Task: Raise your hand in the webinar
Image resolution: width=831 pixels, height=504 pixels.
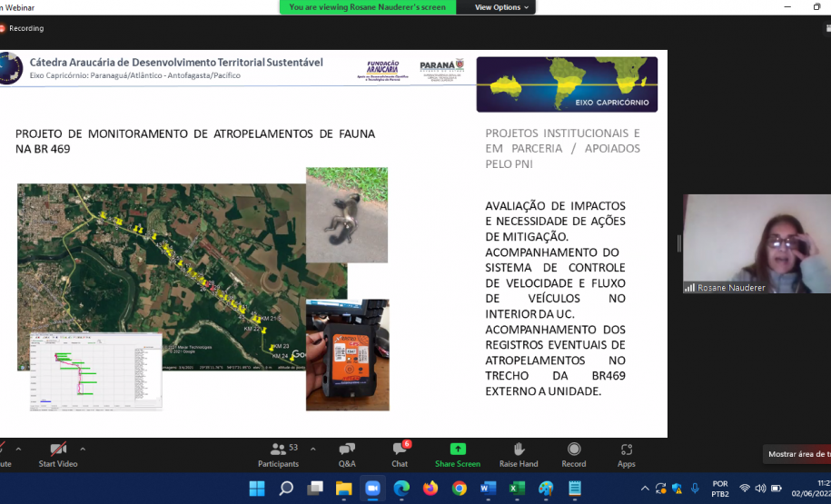Action: 519,454
